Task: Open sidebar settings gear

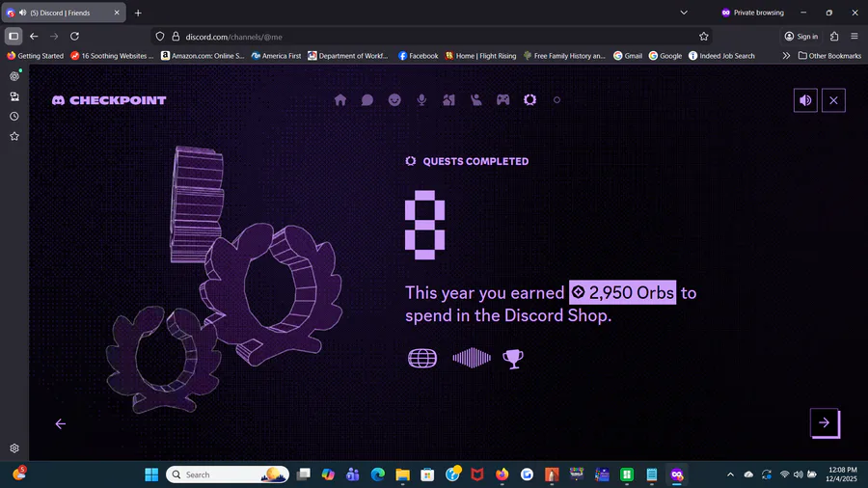Action: coord(14,448)
